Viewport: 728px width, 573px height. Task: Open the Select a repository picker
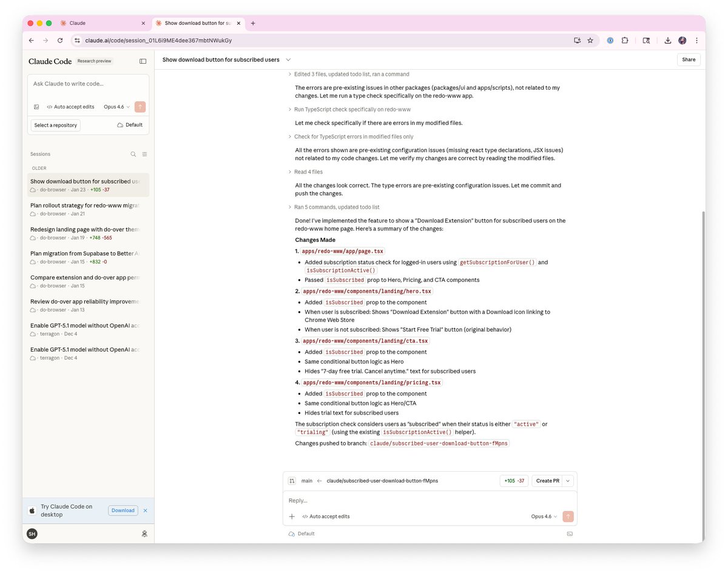(56, 125)
